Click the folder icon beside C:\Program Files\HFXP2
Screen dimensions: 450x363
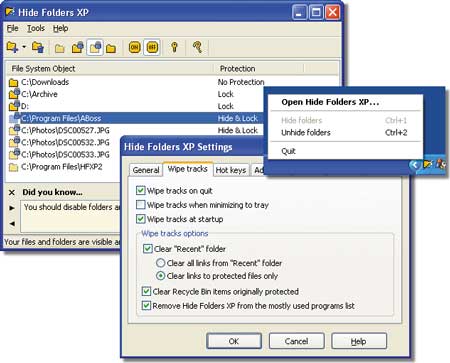(x=13, y=167)
